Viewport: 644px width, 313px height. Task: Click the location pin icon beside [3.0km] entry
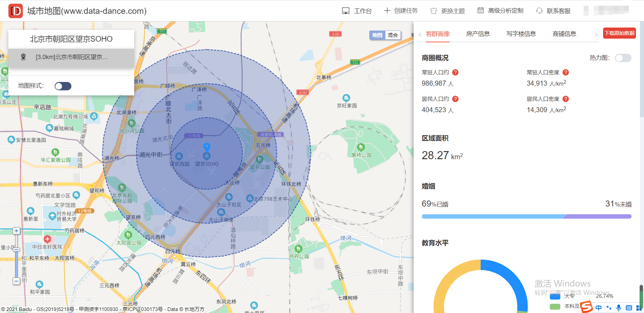(x=23, y=57)
